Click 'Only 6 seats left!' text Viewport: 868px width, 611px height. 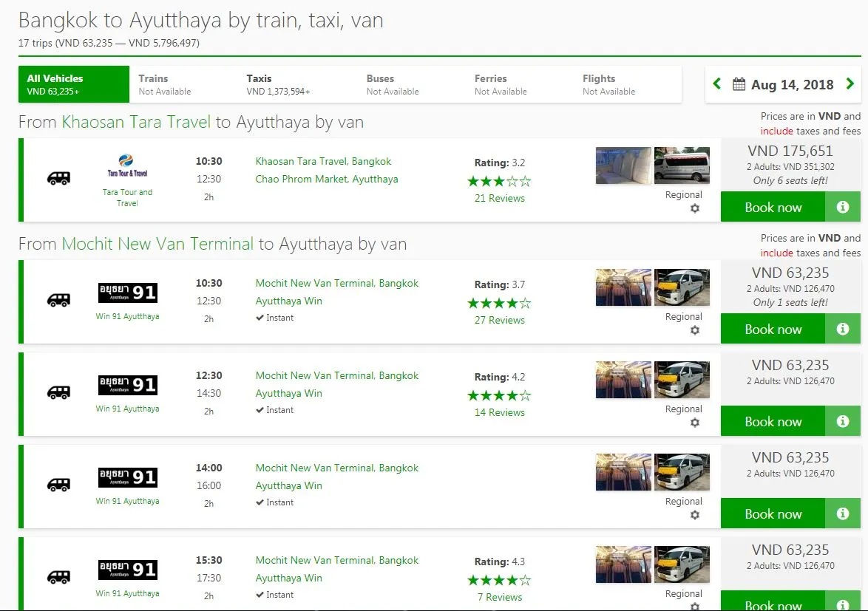pyautogui.click(x=790, y=180)
